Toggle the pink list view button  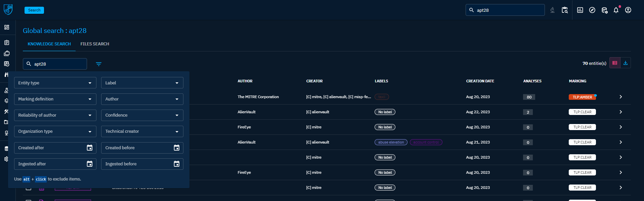click(x=614, y=63)
